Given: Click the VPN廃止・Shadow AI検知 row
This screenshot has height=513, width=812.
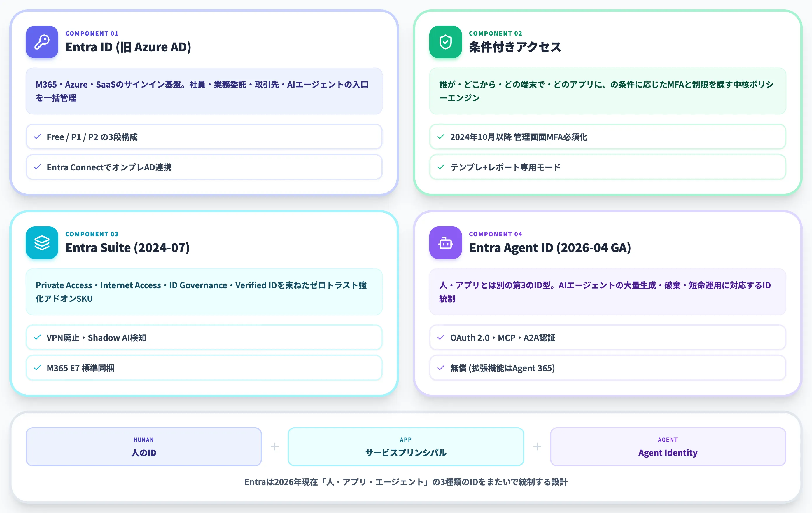Looking at the screenshot, I should [204, 337].
